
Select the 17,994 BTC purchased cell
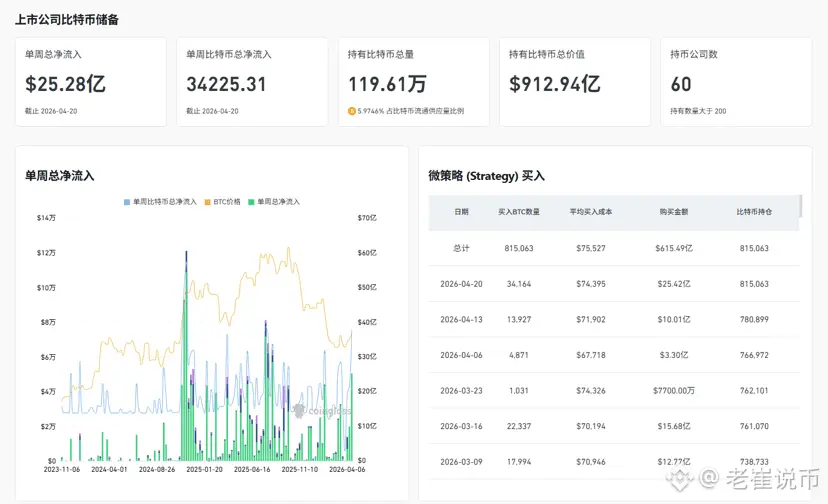click(519, 462)
